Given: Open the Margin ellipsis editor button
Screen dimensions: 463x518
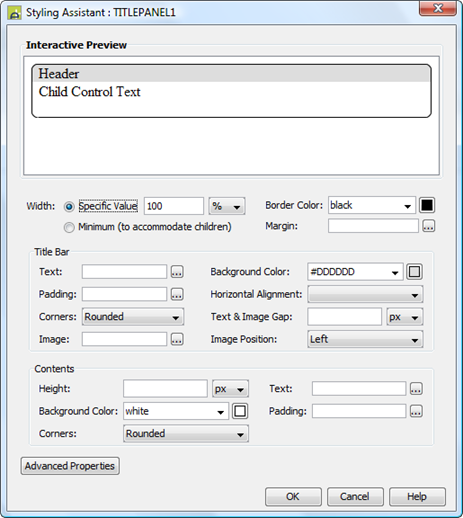Looking at the screenshot, I should (x=429, y=226).
